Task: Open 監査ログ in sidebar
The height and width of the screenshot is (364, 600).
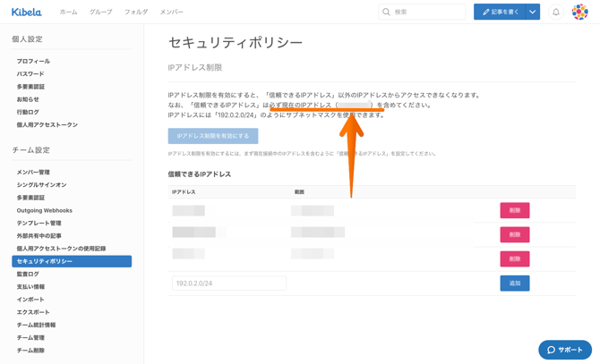Action: [x=28, y=275]
